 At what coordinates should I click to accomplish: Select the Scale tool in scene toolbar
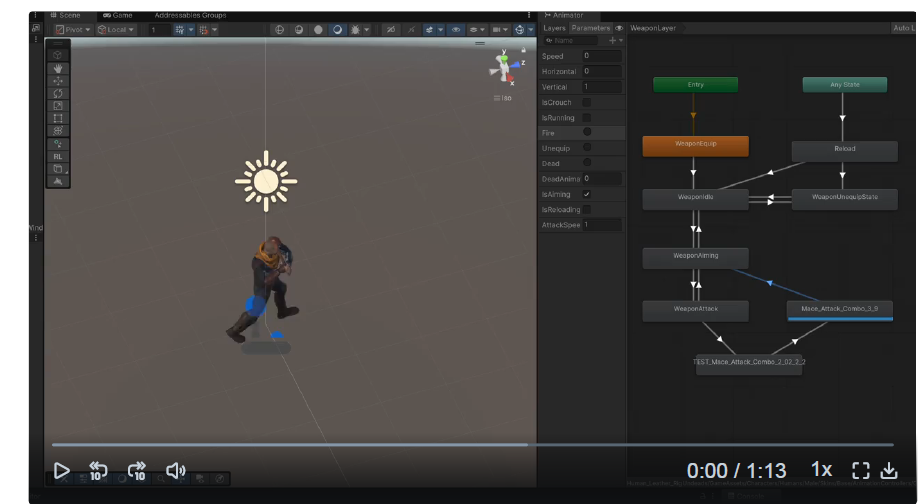(x=58, y=106)
